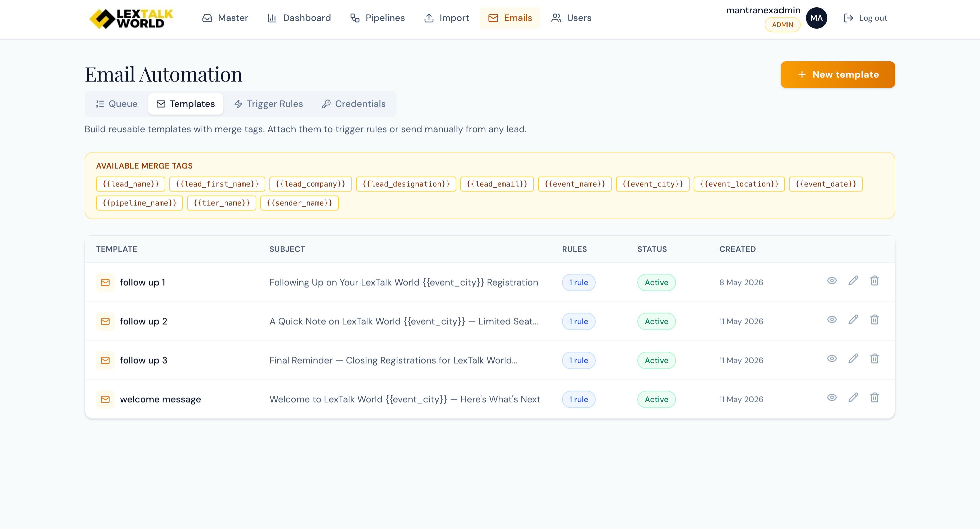
Task: Preview the follow up 1 template
Action: point(832,281)
